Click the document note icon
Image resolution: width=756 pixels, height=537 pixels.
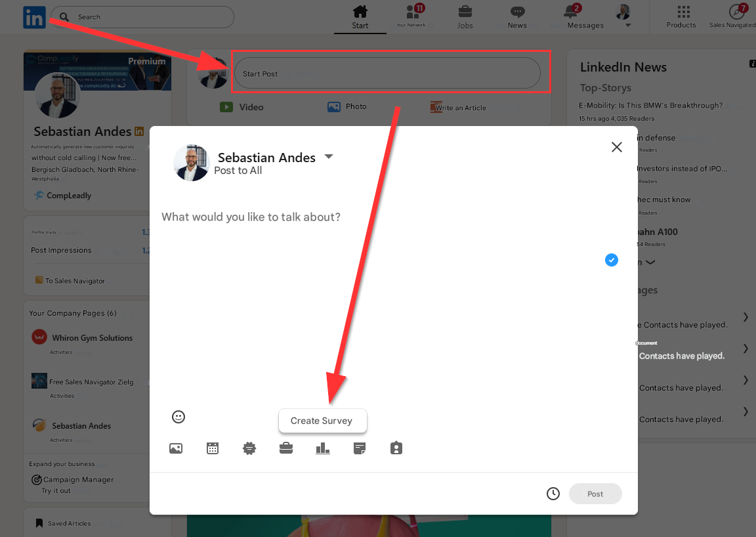[x=360, y=448]
